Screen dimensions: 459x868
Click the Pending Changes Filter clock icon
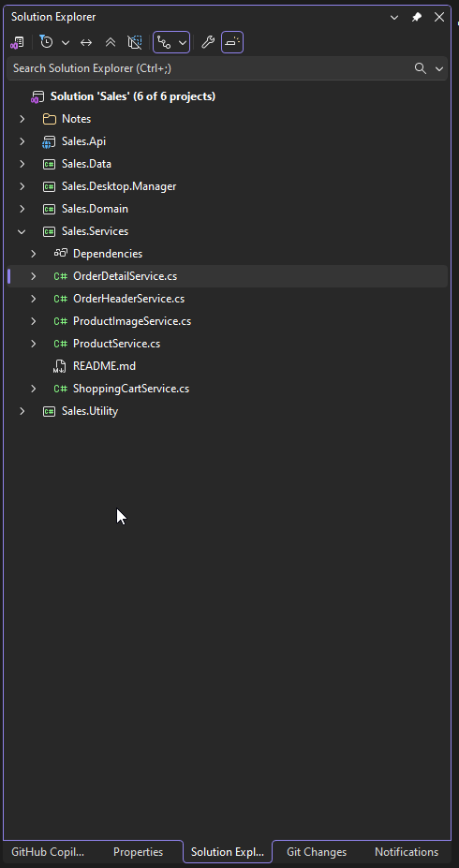click(47, 42)
